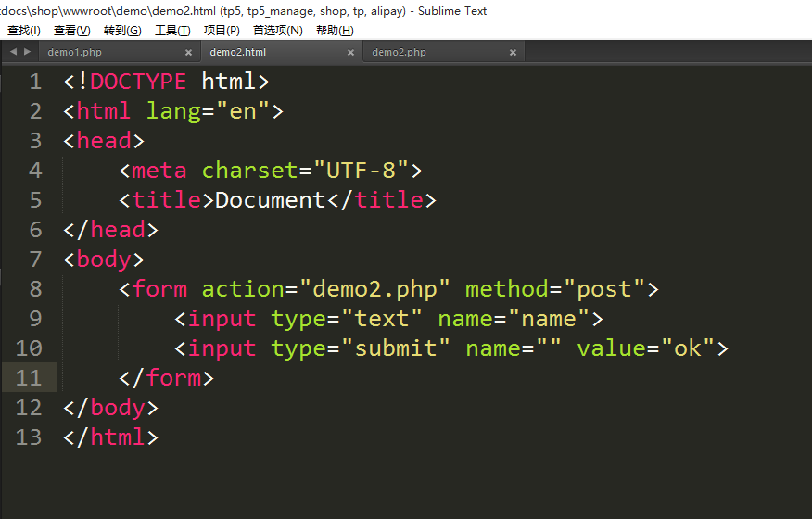Click the next tab right arrow

[26, 52]
